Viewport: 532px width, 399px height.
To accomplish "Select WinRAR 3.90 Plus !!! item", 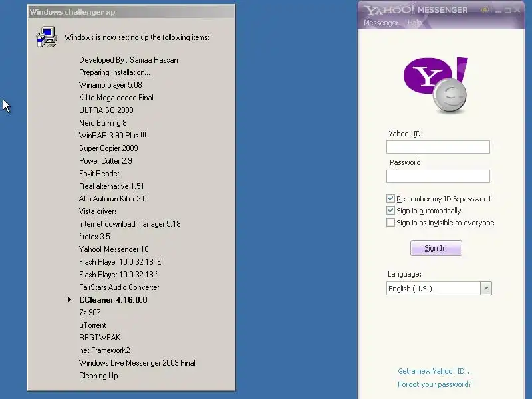I will (x=112, y=136).
